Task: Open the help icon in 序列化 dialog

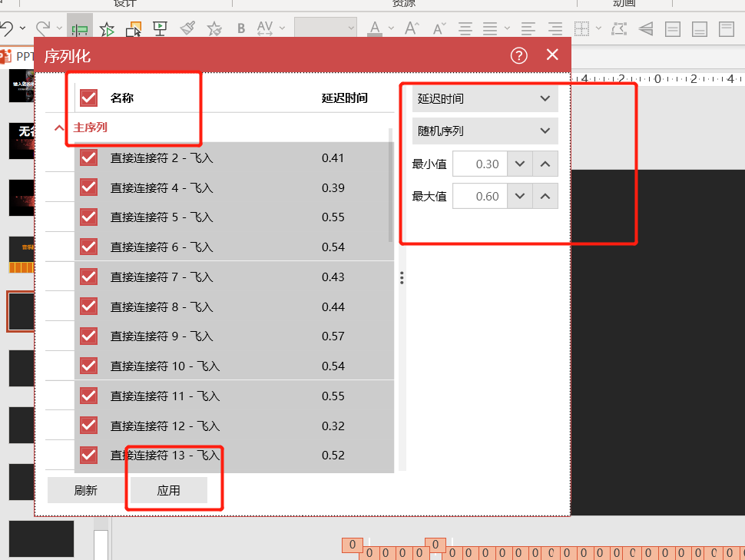Action: tap(519, 55)
